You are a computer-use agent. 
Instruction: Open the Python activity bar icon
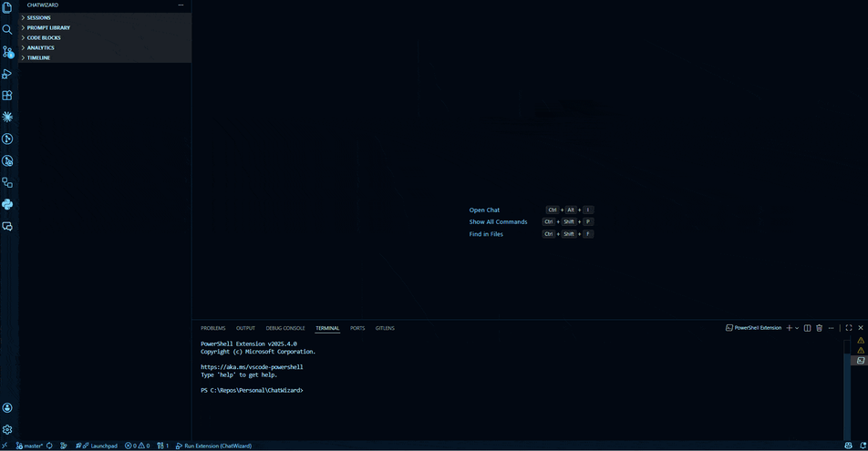click(x=7, y=204)
